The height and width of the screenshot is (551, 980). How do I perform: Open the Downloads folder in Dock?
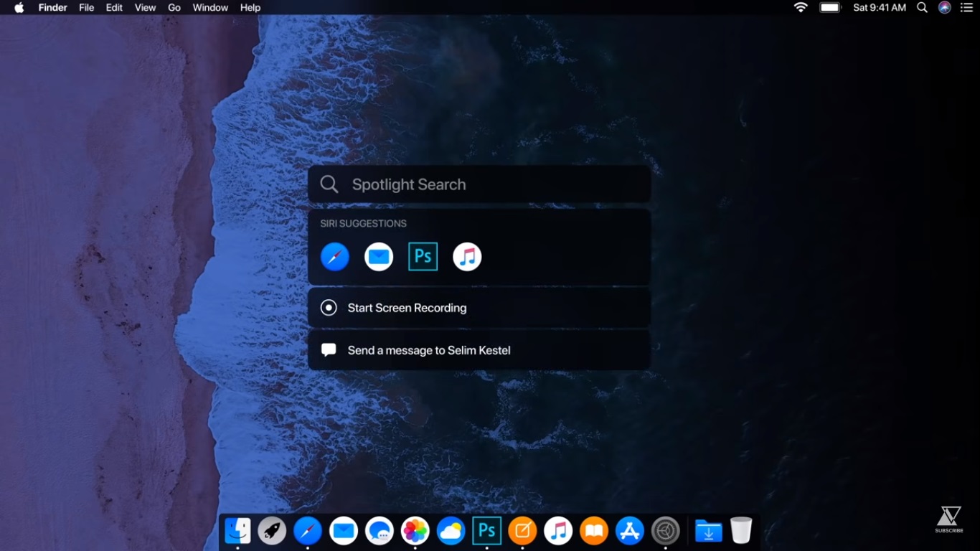[x=708, y=531]
